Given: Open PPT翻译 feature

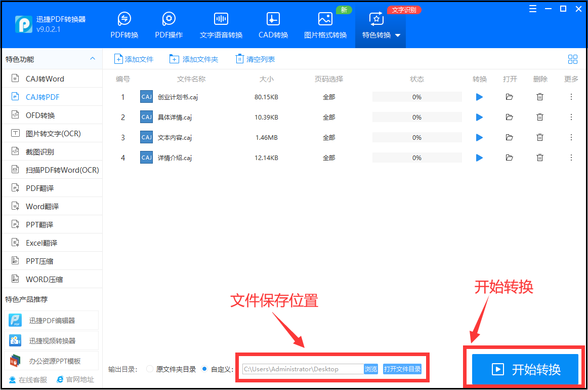Looking at the screenshot, I should (53, 225).
